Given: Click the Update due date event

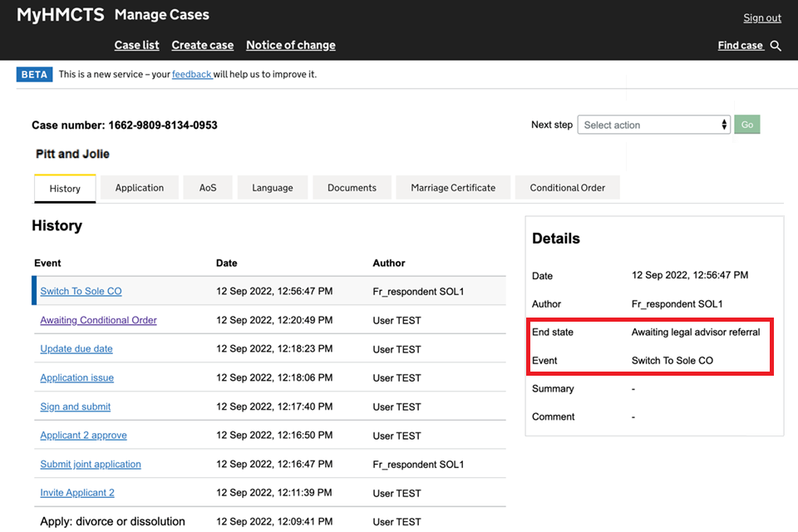Looking at the screenshot, I should 76,349.
